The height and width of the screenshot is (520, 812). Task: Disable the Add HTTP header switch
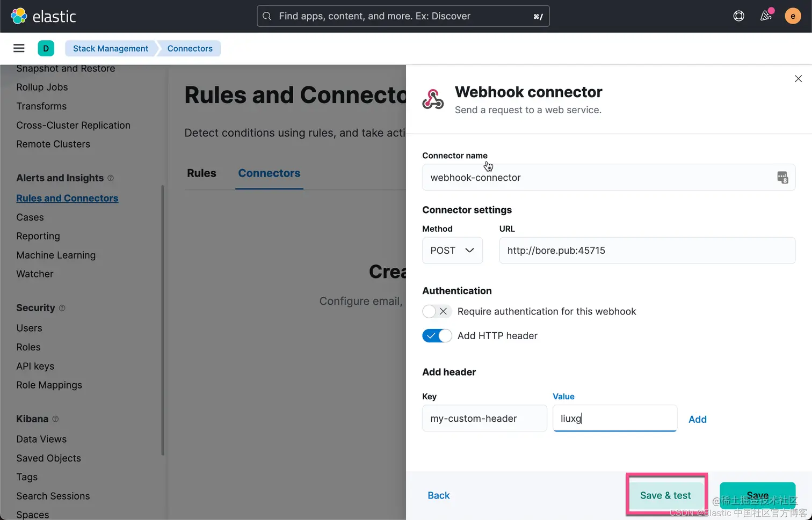(437, 336)
